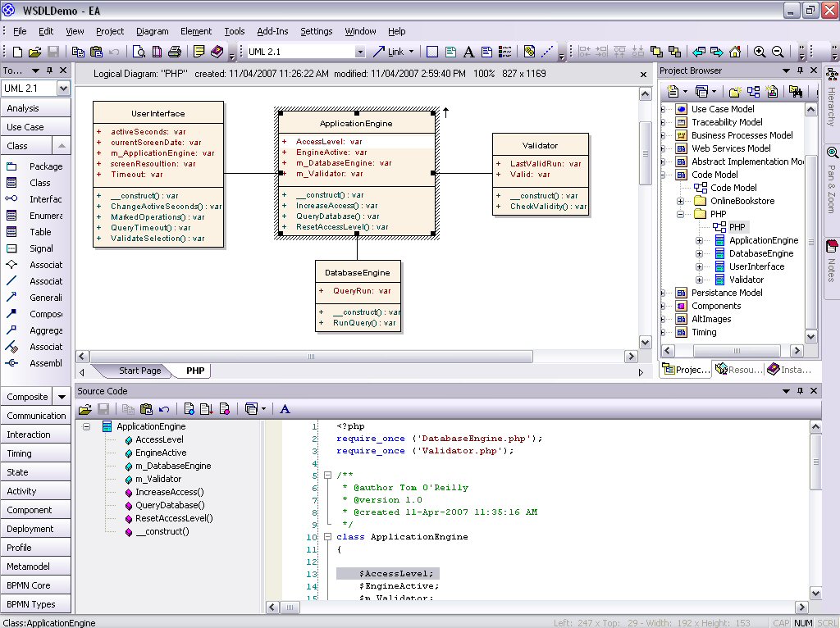Click the forward navigation arrow icon

(x=717, y=52)
